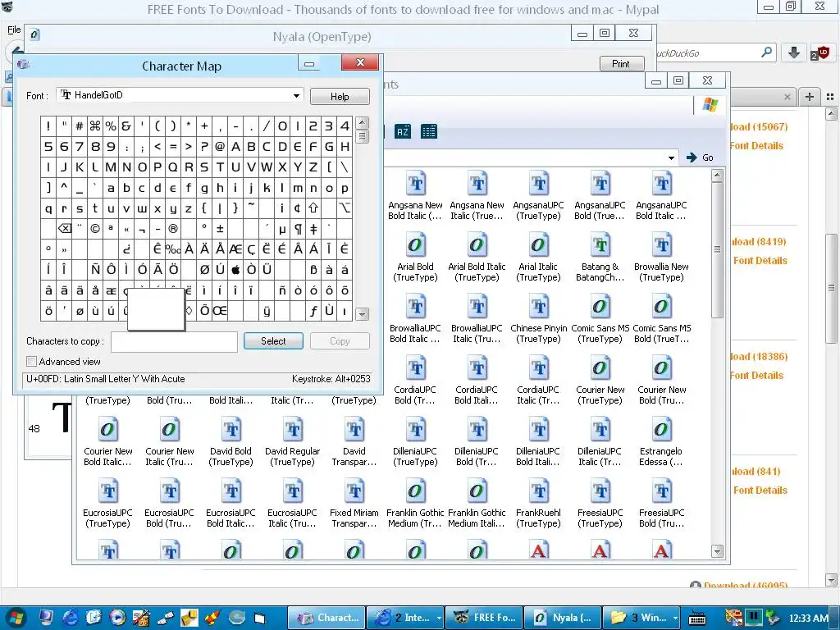
Task: Select David Bold (TrueType) font icon
Action: (231, 442)
